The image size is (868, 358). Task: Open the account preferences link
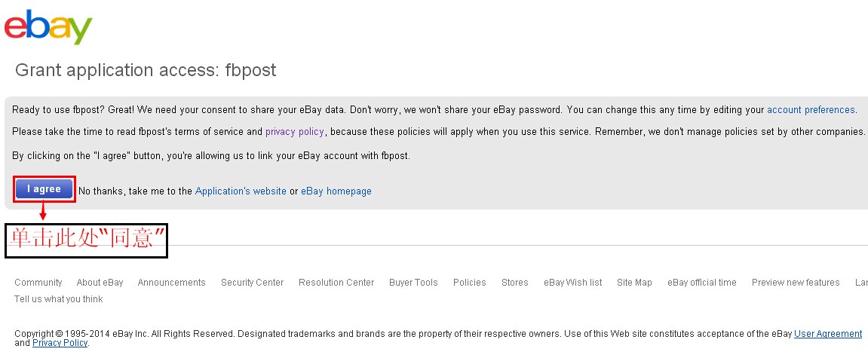[811, 110]
